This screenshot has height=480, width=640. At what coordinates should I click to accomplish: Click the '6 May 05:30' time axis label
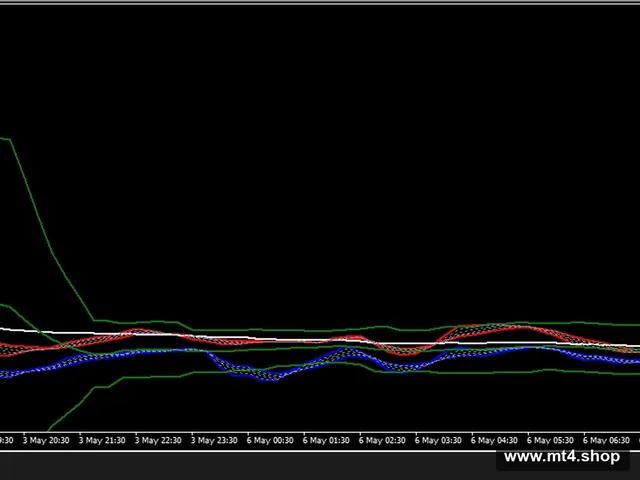pos(550,441)
